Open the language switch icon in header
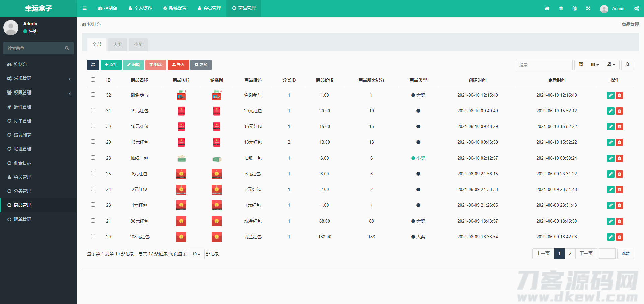 [575, 8]
